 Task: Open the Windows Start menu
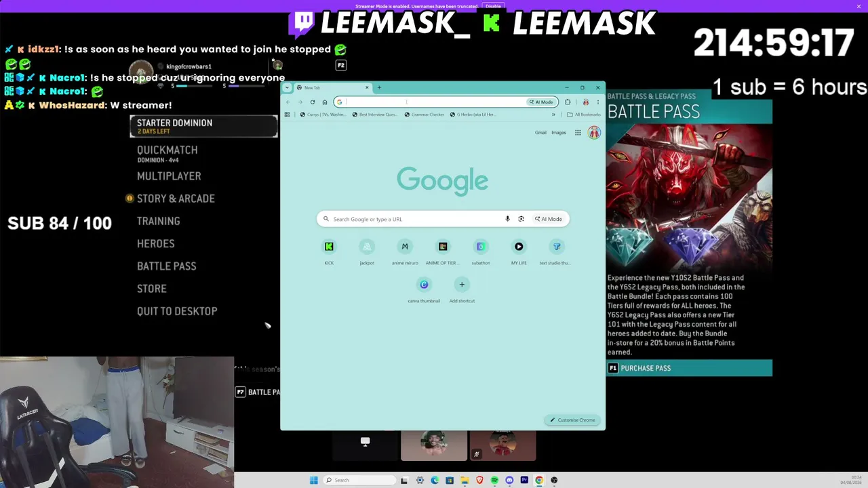(313, 481)
